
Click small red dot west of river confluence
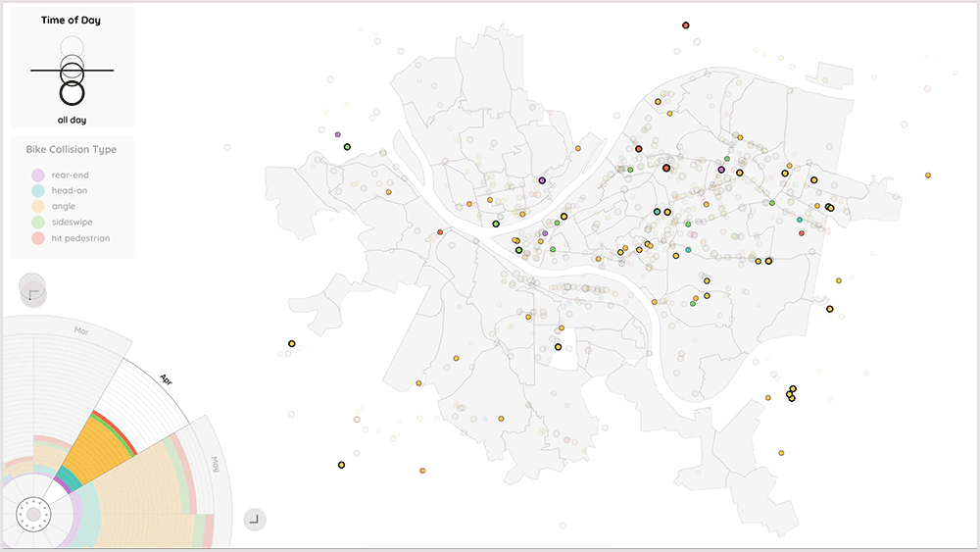(x=440, y=232)
